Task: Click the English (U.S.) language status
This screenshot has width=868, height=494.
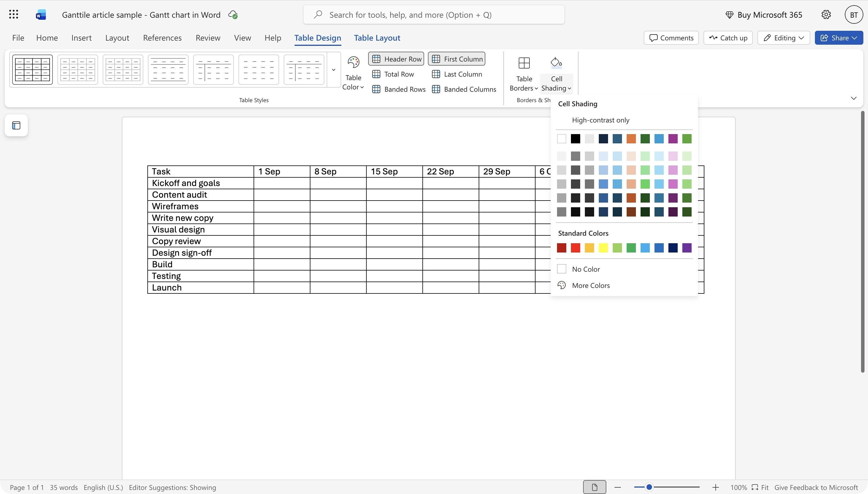Action: tap(103, 487)
